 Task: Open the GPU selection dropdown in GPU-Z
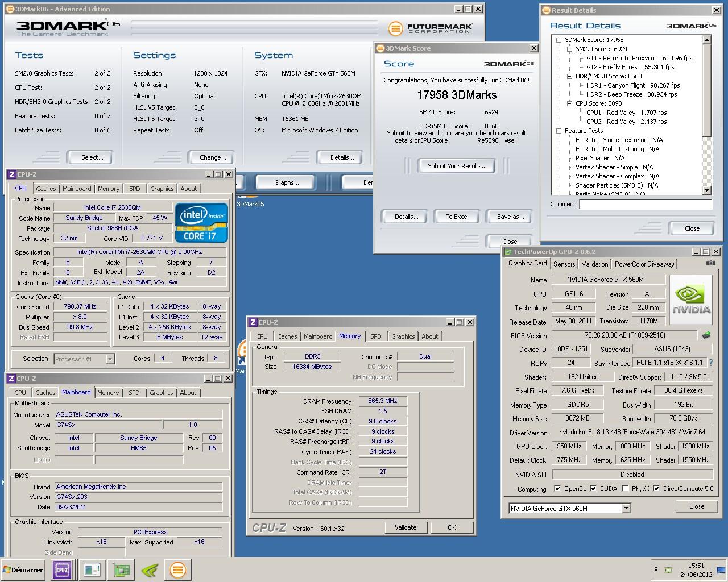[626, 508]
